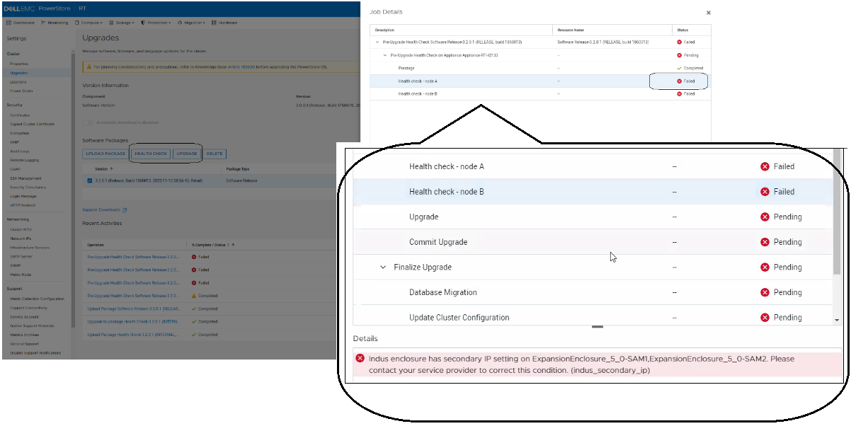Uncheck the 3.2.0.1 software package checkbox
868x431 pixels.
coord(89,180)
